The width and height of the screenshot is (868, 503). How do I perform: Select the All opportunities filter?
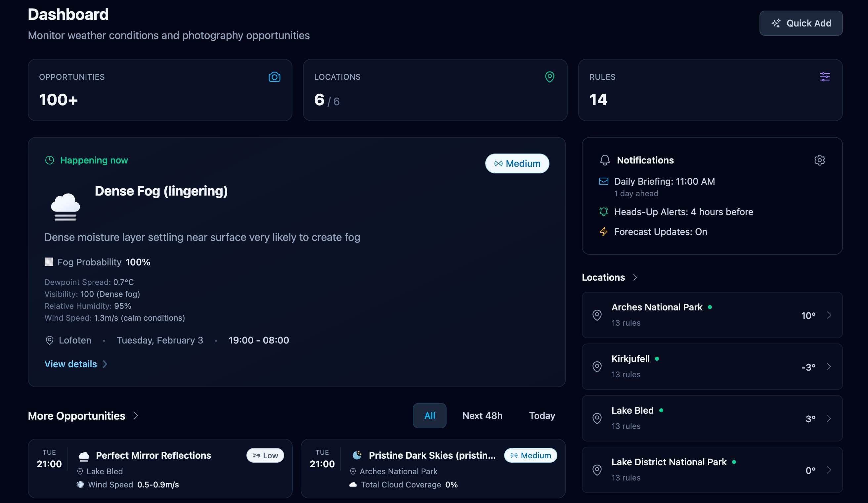[x=429, y=416]
